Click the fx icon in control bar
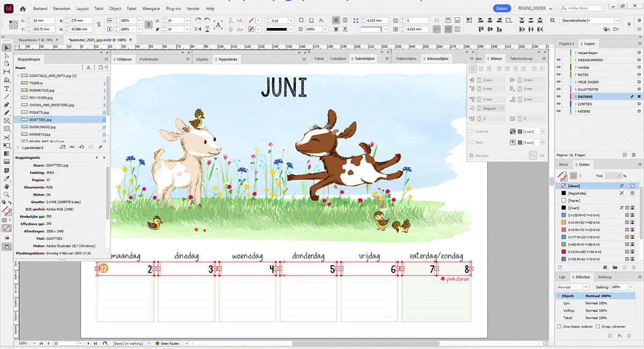The image size is (644, 349). (x=321, y=20)
